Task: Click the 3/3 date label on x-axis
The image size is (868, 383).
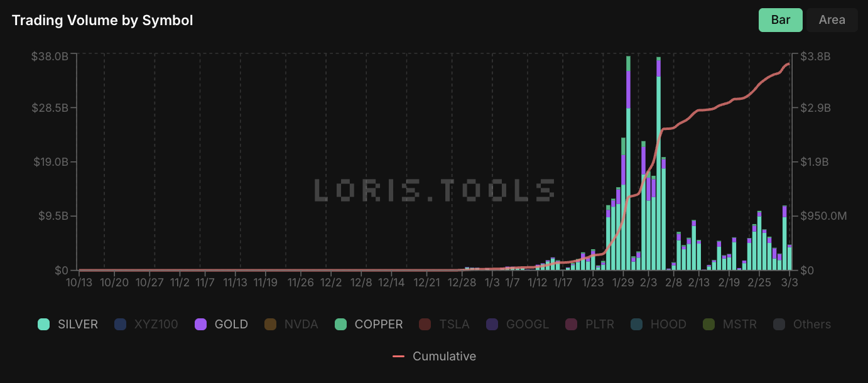Action: coord(789,283)
